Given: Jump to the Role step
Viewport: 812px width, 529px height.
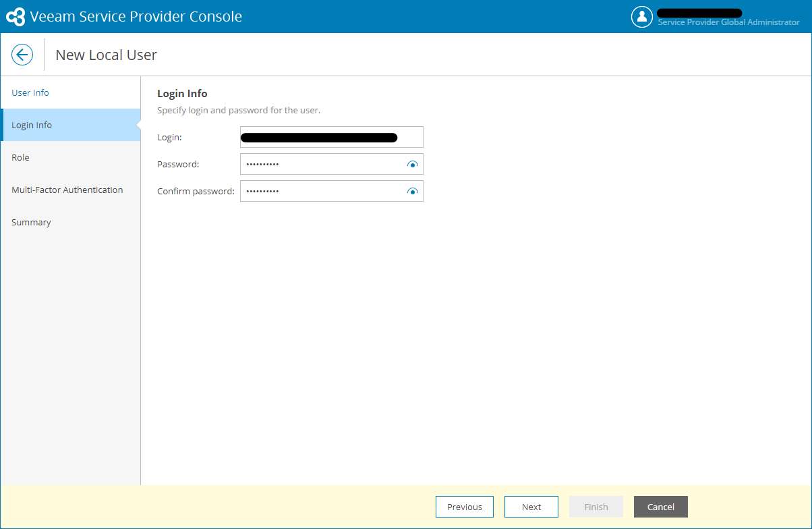Looking at the screenshot, I should point(70,157).
